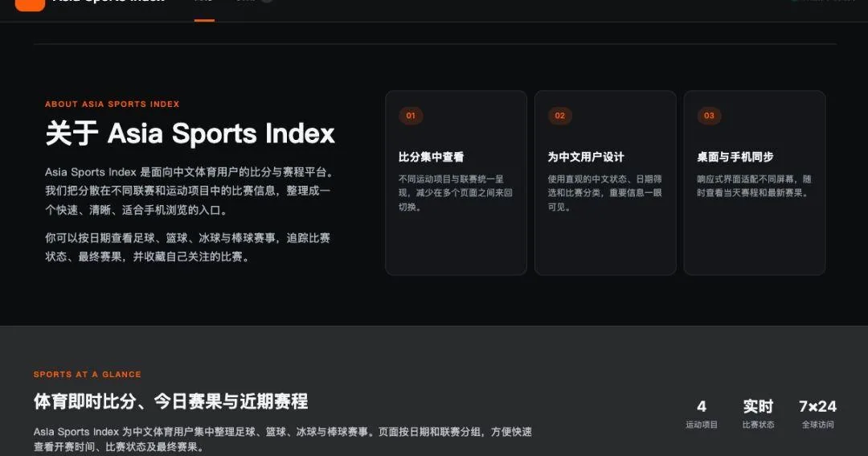Click paragraph starting Asia Sports Index 是面向中文体育用户
The width and height of the screenshot is (868, 456).
click(190, 191)
